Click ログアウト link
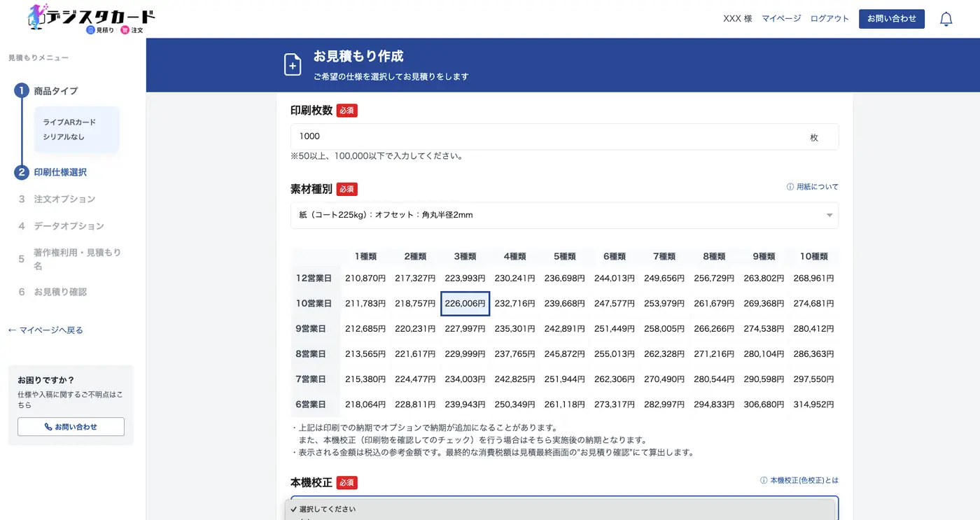Viewport: 980px width, 520px height. pyautogui.click(x=829, y=19)
